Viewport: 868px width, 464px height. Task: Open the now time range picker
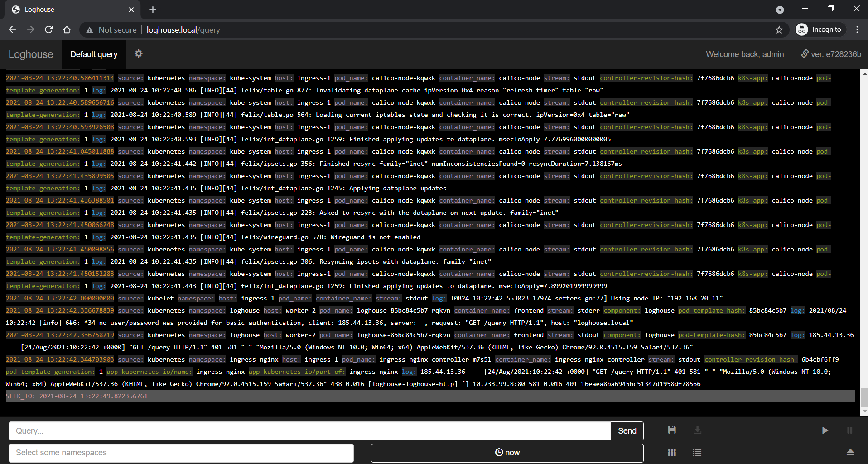coord(507,453)
